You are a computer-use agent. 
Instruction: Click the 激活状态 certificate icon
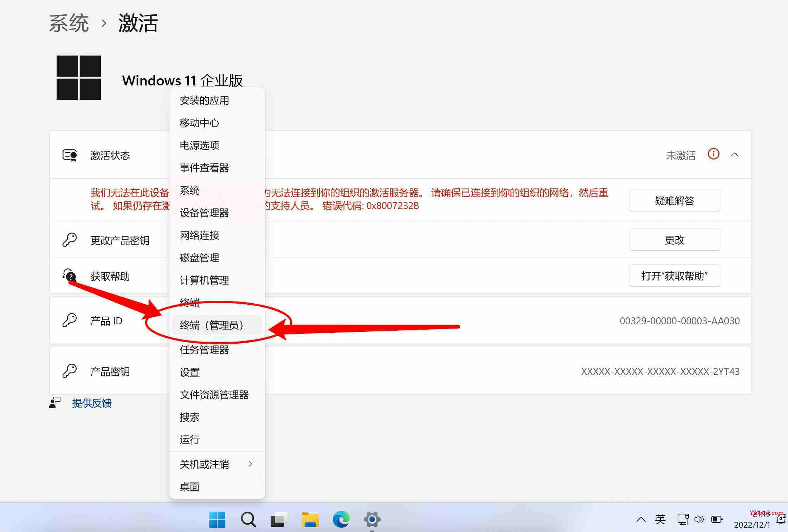click(70, 155)
